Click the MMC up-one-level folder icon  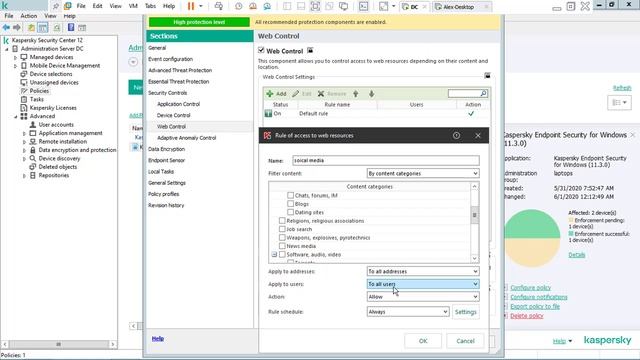(31, 28)
